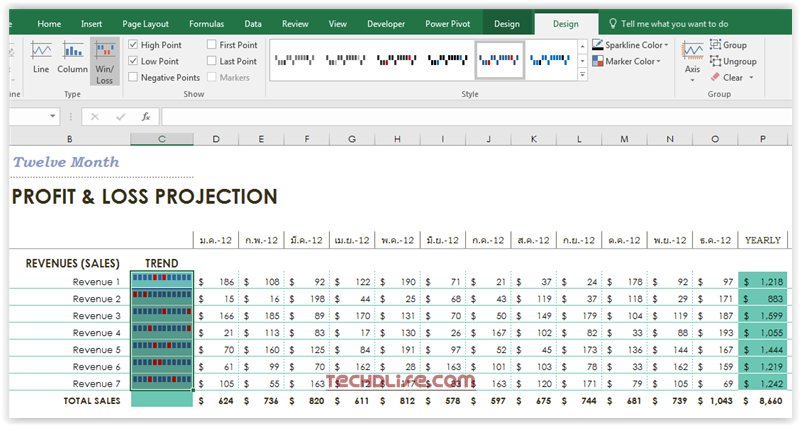Choose the second sparkline style thumbnail
Screen dimensions: 800x426
pos(346,60)
